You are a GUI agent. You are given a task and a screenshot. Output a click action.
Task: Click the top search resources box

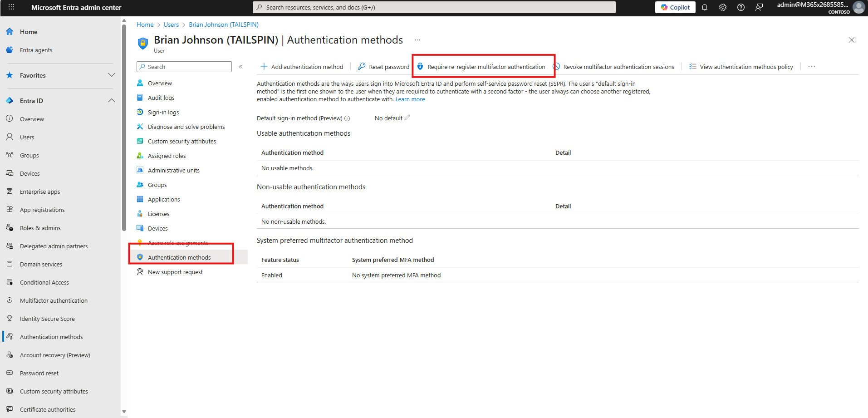point(434,7)
